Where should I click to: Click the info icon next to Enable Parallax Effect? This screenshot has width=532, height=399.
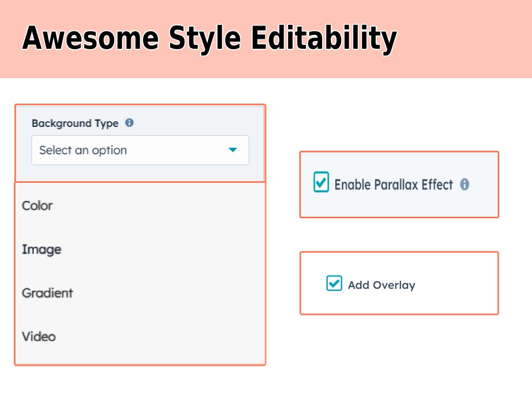pos(464,185)
